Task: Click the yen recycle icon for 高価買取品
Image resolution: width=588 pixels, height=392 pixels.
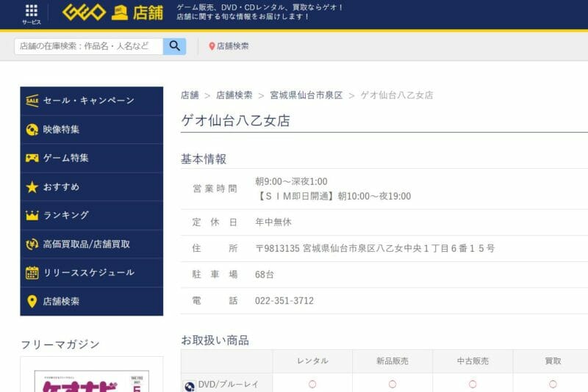Action: [x=32, y=244]
